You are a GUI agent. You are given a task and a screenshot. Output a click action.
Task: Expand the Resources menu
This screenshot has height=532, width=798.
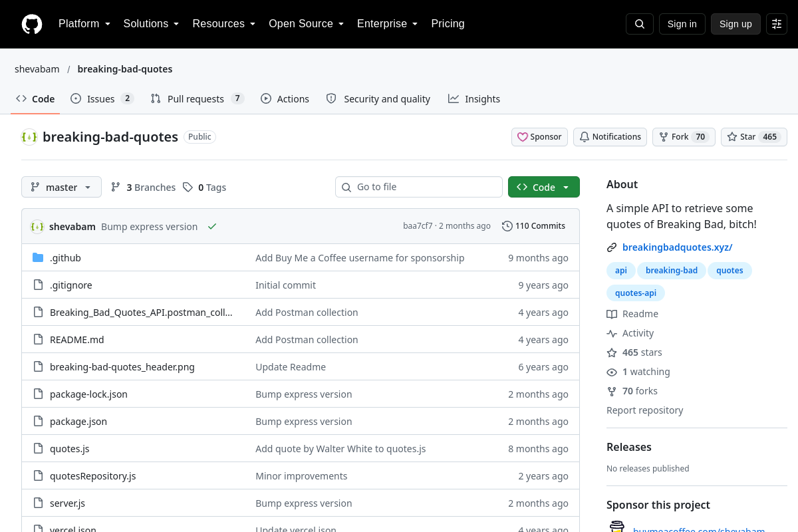[224, 24]
